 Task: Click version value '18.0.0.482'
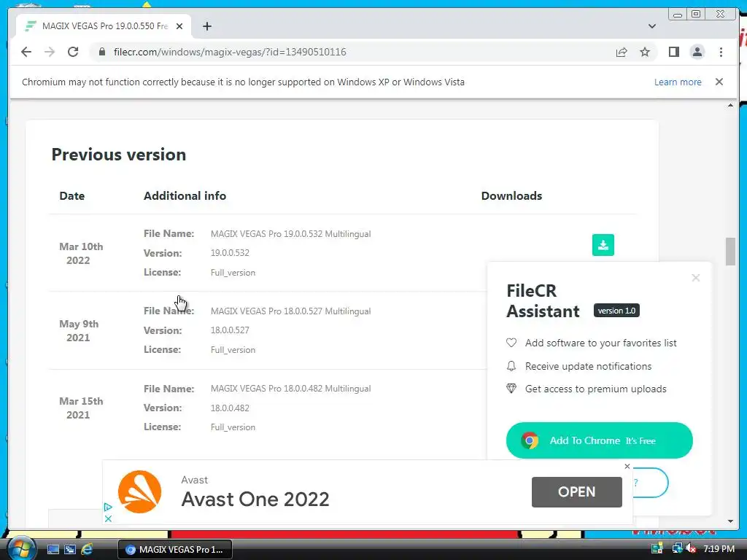[x=230, y=408]
